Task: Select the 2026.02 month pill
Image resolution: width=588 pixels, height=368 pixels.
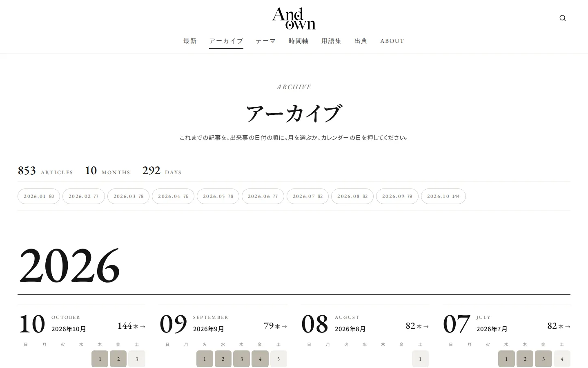Action: tap(84, 196)
